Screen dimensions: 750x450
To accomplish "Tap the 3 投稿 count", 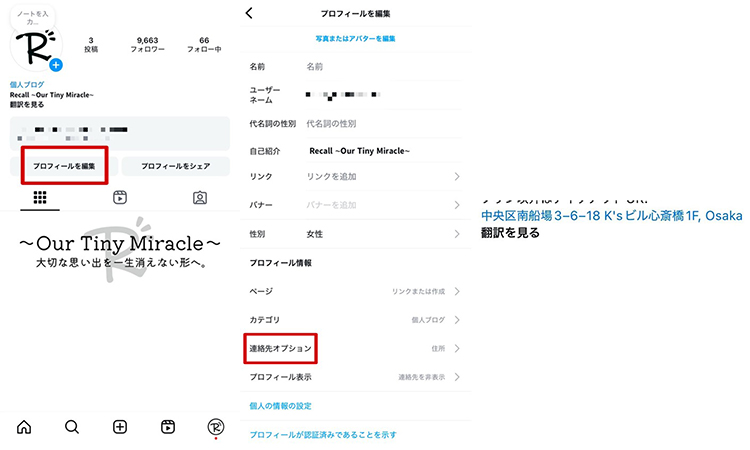I will (91, 44).
